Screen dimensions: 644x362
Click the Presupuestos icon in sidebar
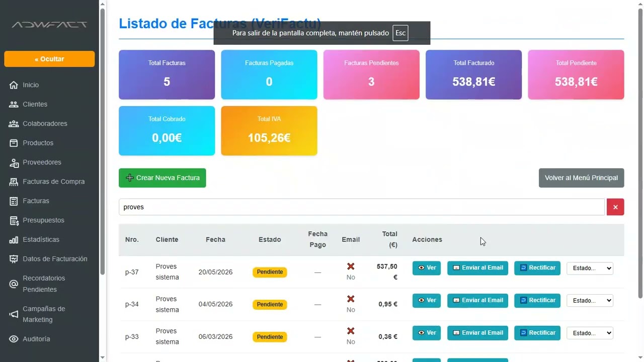[14, 220]
